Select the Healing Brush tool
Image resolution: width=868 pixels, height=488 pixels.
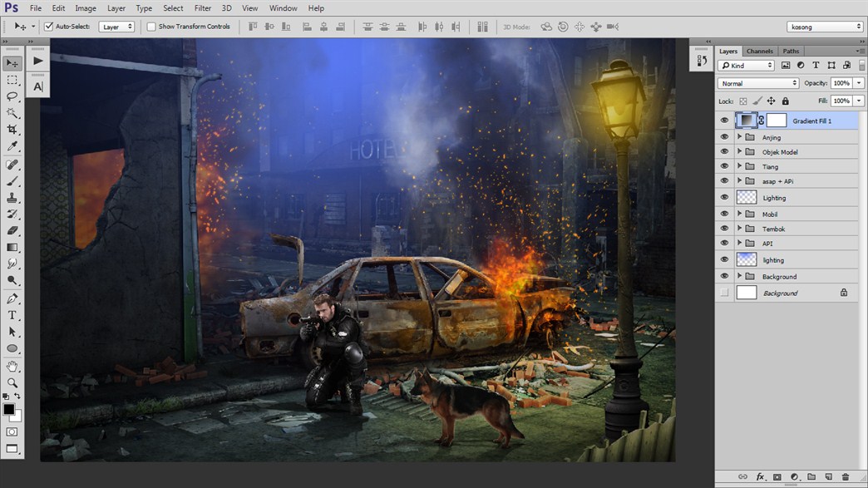(12, 165)
